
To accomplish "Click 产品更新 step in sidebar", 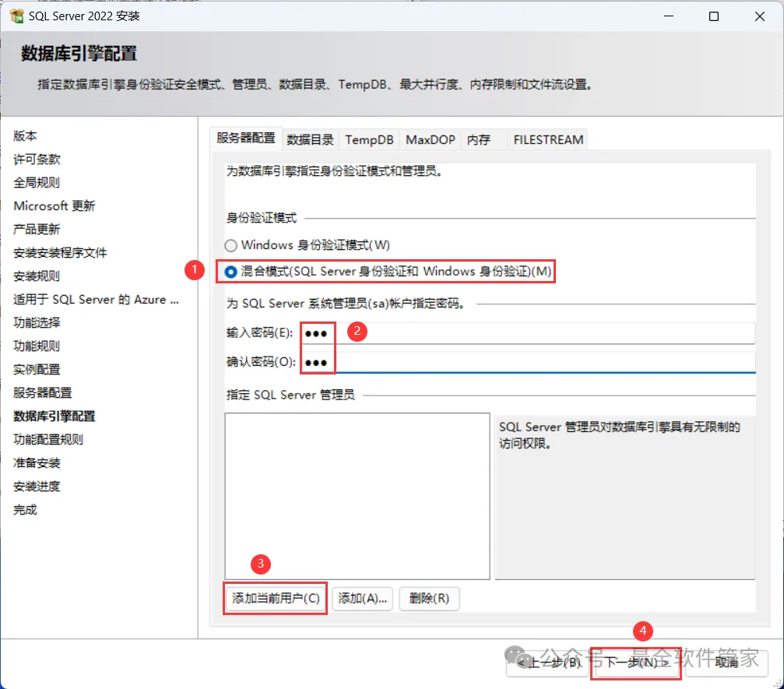I will click(x=37, y=230).
